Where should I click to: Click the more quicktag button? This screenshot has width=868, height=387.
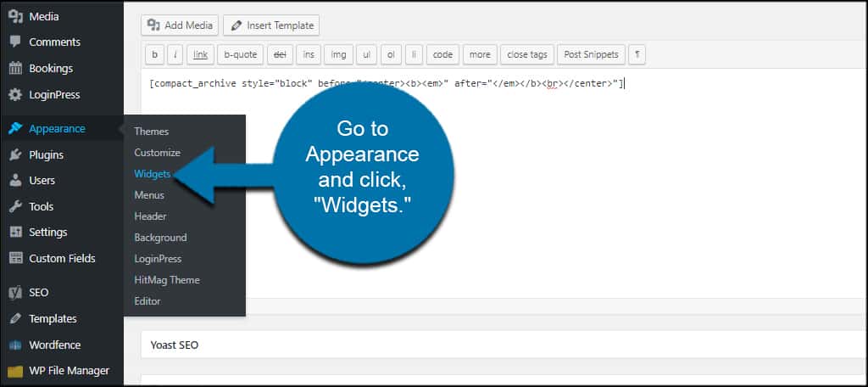coord(480,54)
